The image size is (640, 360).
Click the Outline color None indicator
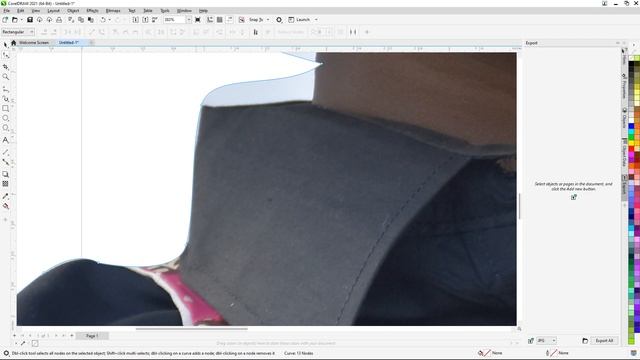pyautogui.click(x=557, y=353)
